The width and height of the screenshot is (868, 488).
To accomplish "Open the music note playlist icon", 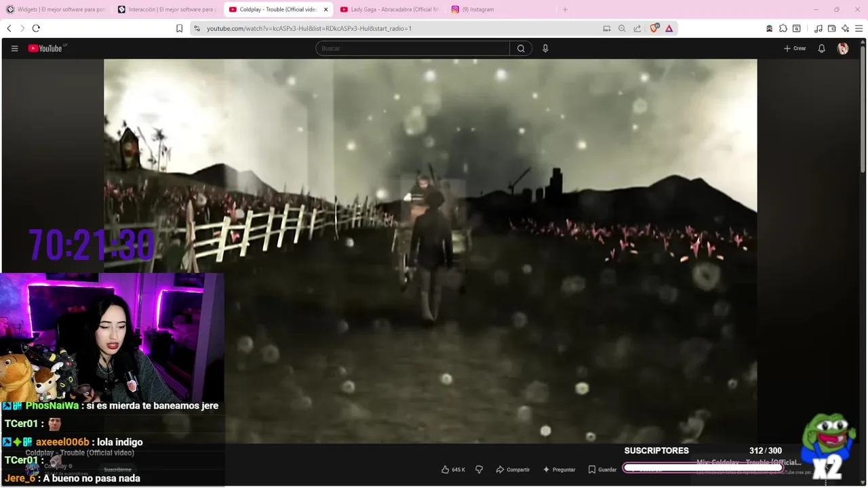I will 818,28.
